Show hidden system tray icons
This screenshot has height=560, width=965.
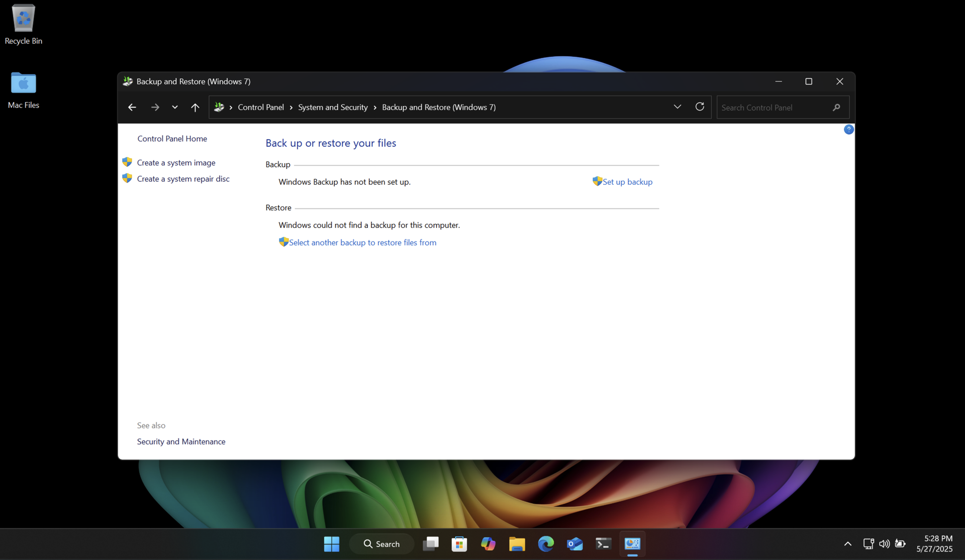(848, 544)
